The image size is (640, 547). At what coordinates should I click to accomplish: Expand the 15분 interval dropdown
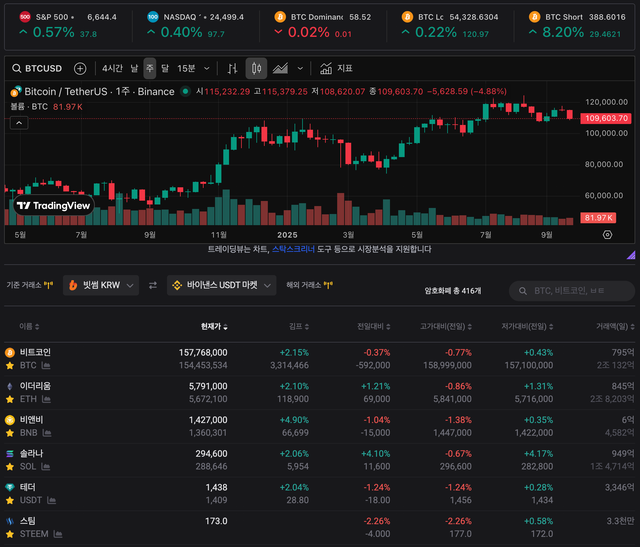pyautogui.click(x=191, y=69)
